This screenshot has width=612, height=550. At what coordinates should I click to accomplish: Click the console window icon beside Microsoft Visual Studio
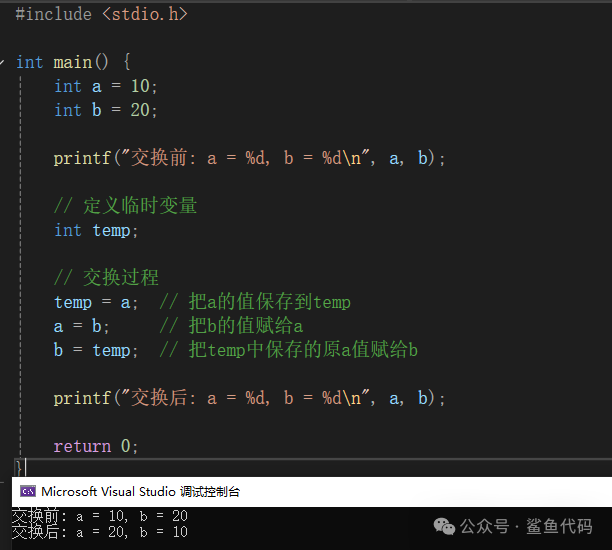[x=28, y=491]
